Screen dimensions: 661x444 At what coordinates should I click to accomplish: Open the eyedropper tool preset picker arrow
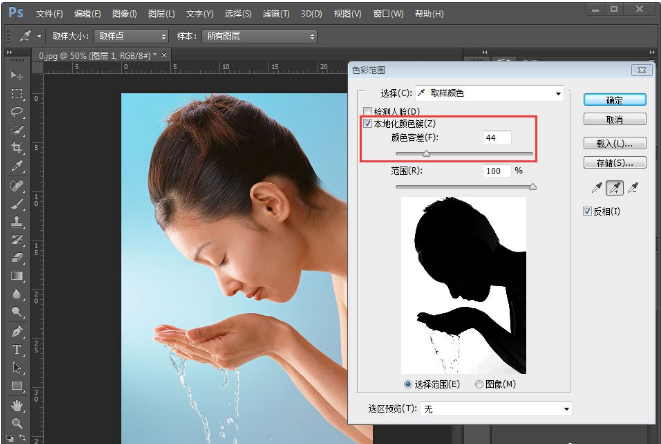(39, 36)
